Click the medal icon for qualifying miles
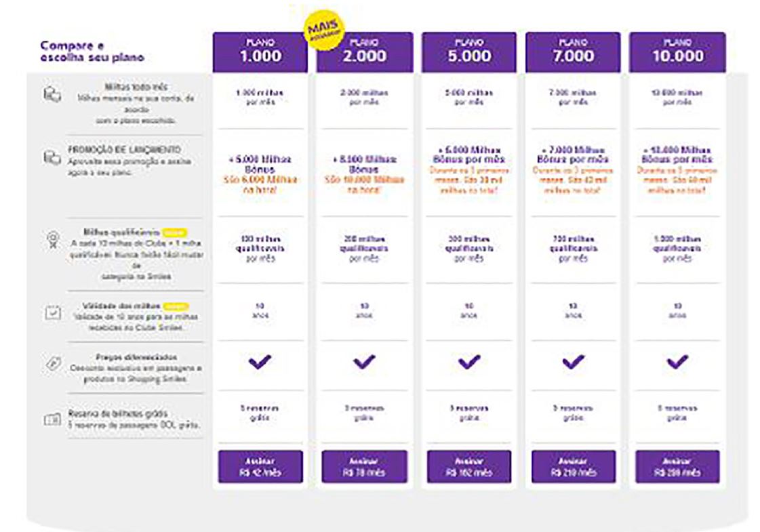760x532 pixels. click(x=52, y=239)
